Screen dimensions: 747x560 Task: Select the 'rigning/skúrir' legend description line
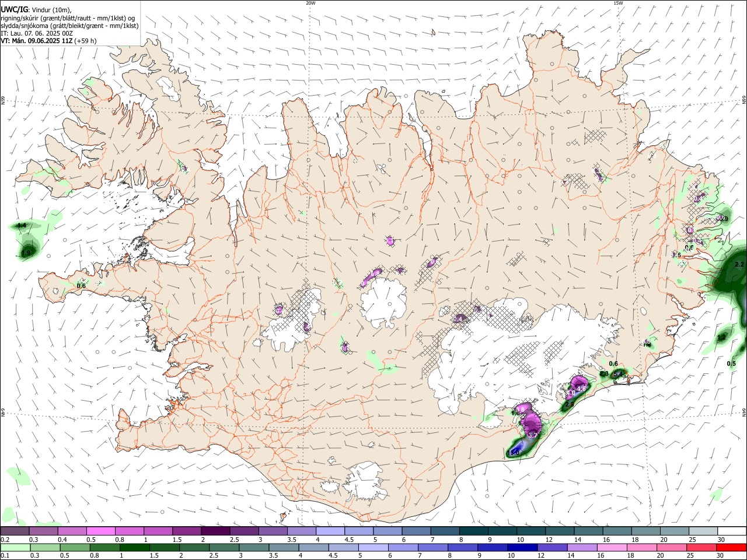[68, 18]
